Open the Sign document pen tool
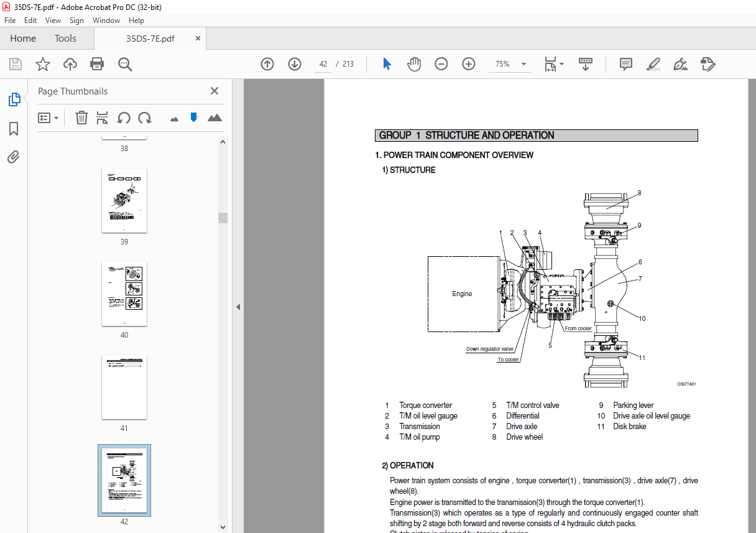Image resolution: width=756 pixels, height=533 pixels. (x=680, y=64)
